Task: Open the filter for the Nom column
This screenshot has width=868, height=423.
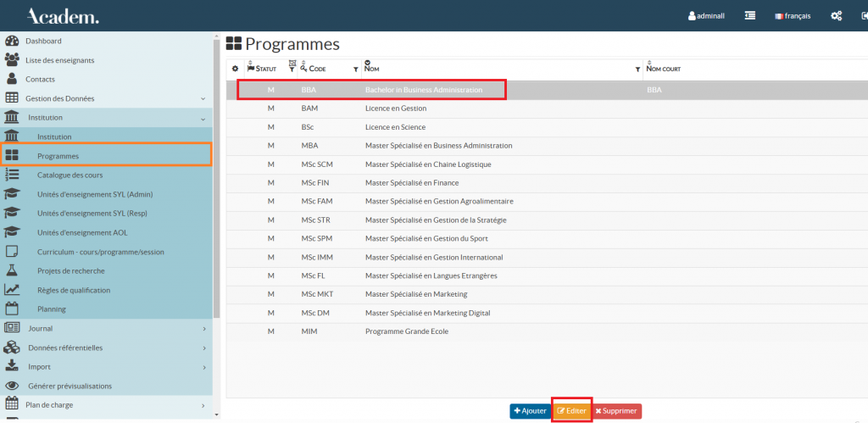Action: pos(637,69)
